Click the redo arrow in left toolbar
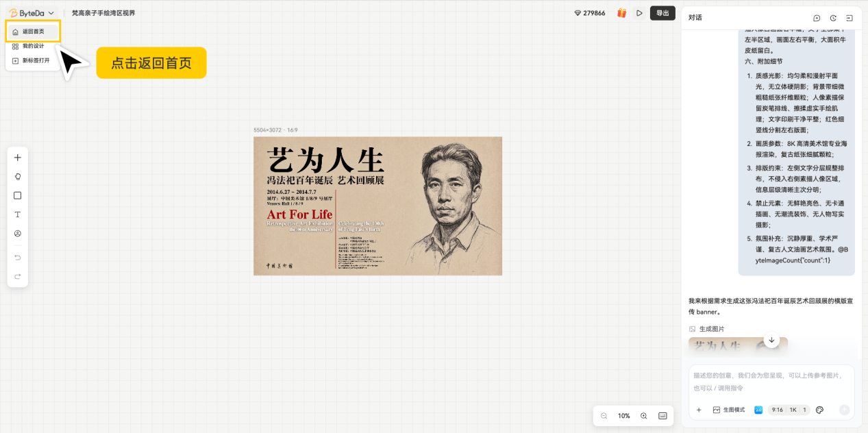Screen dimensions: 868x433 coord(18,276)
